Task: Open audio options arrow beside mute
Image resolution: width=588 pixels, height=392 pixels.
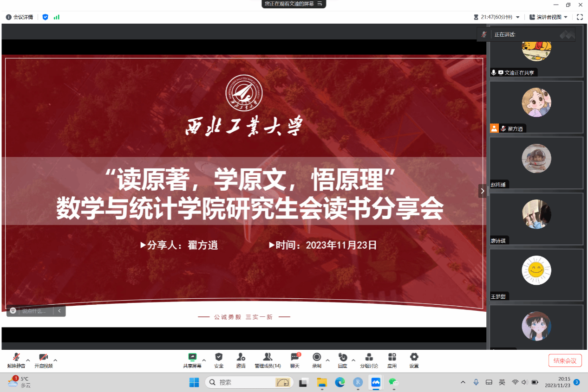Action: (x=28, y=360)
